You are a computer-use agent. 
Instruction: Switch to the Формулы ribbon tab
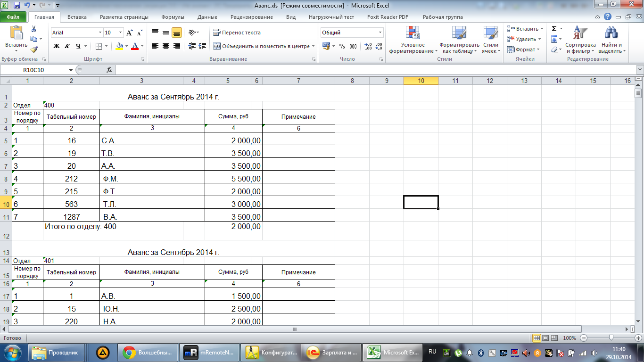[x=173, y=17]
